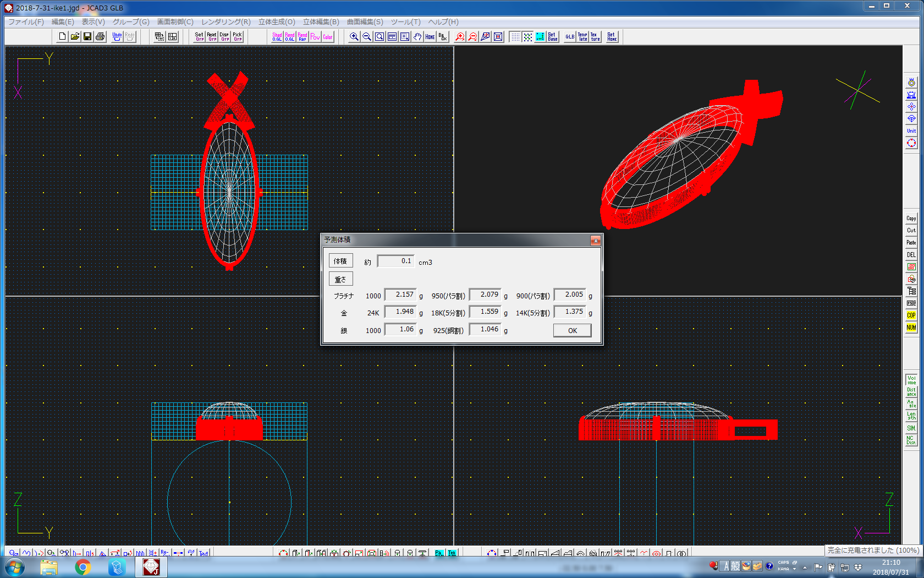The width and height of the screenshot is (924, 578).
Task: Open the Texture toolbar icon
Action: pos(595,36)
